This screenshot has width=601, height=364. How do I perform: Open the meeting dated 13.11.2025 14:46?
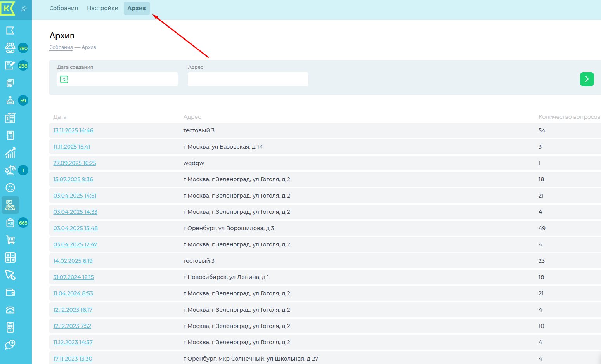point(73,130)
